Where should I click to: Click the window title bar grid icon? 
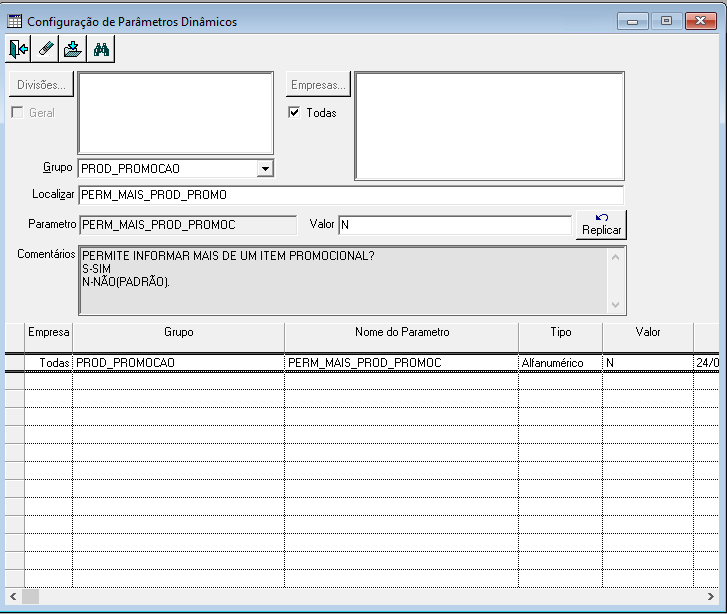coord(15,21)
